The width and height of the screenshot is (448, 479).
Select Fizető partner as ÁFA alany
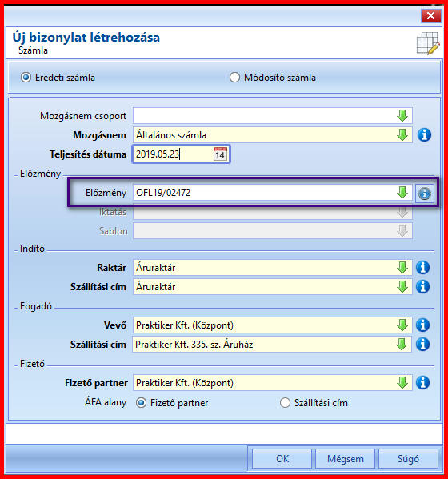(141, 402)
